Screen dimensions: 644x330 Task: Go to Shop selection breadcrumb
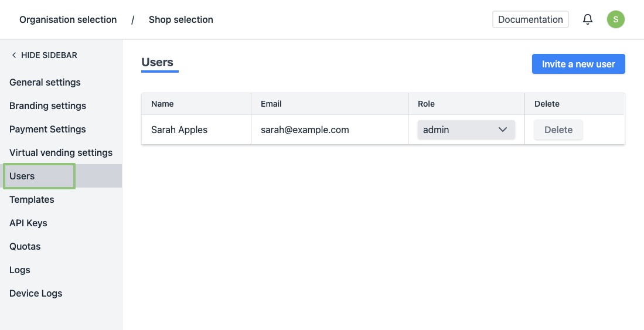[x=180, y=19]
